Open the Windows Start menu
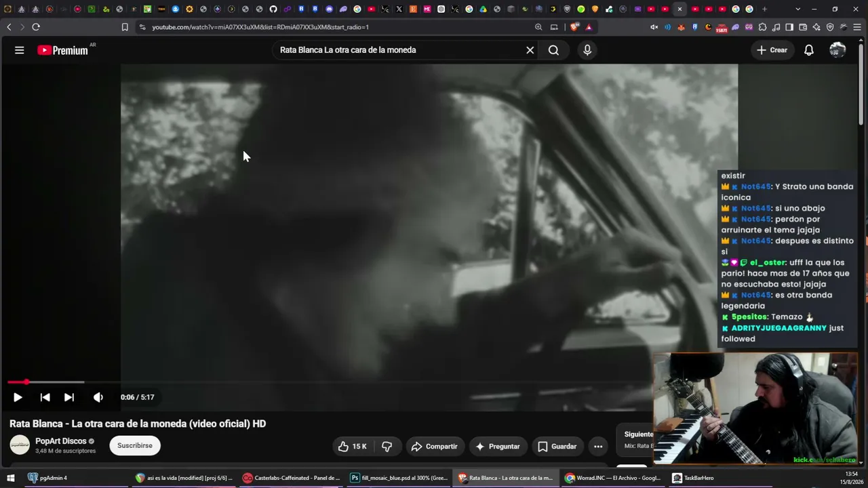868x488 pixels. tap(11, 478)
